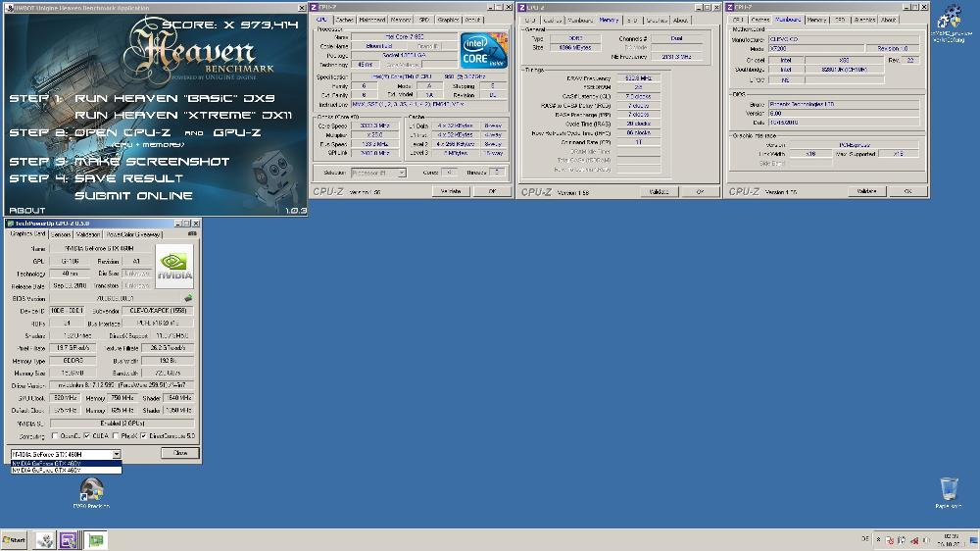Open Graphics tab in the CPU-tab CPU-Z window

448,20
